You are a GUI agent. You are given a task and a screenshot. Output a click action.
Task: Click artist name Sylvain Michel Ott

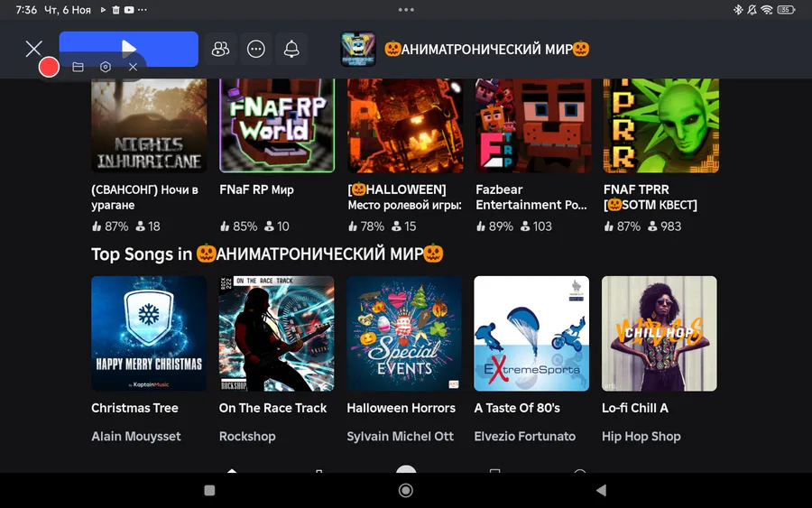tap(401, 437)
